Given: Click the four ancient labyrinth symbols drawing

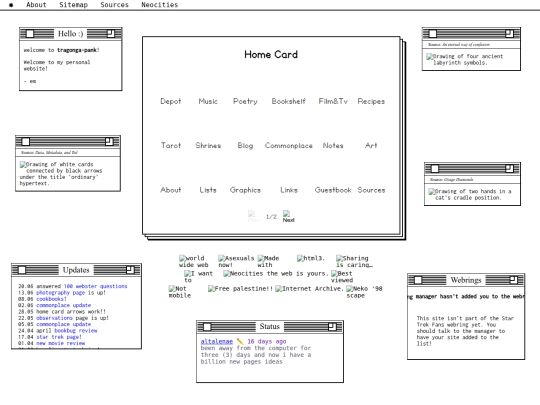Looking at the screenshot, I should [465, 60].
